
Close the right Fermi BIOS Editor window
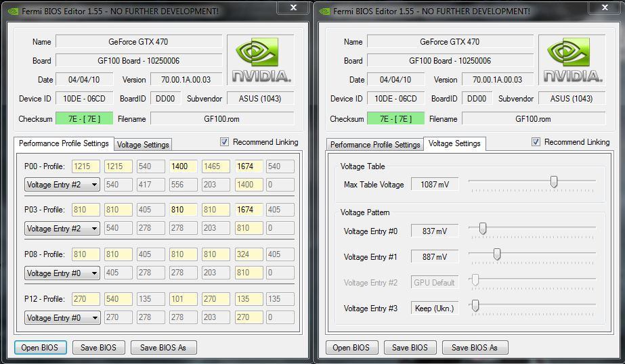point(605,7)
